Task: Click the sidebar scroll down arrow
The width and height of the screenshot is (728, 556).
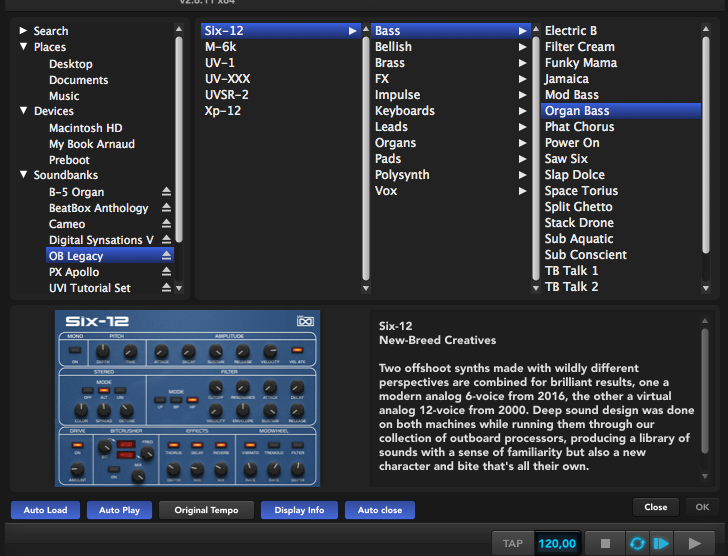Action: [x=179, y=288]
